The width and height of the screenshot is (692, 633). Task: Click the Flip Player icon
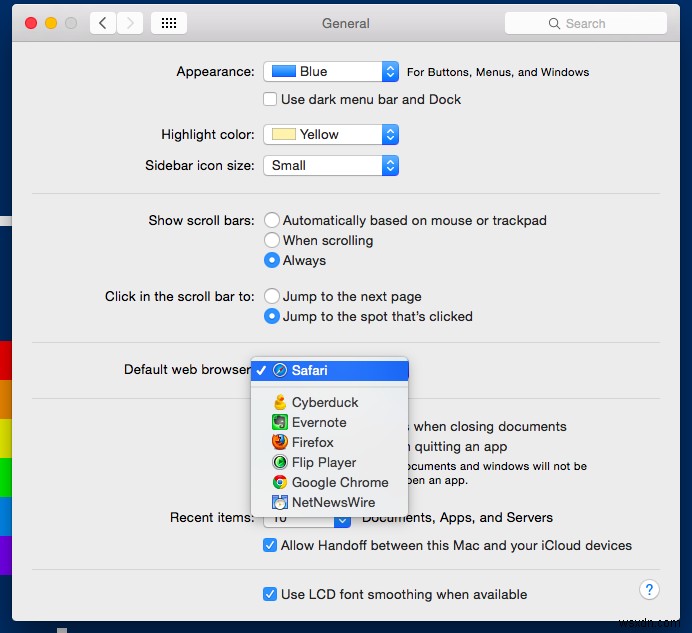click(280, 462)
